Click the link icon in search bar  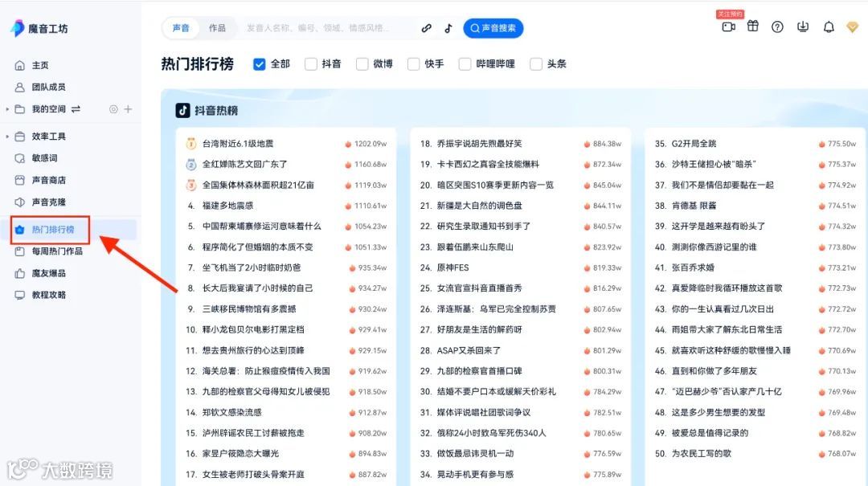[426, 27]
